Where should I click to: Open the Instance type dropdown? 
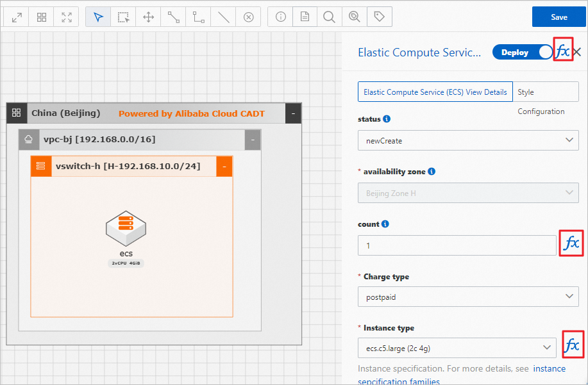457,347
